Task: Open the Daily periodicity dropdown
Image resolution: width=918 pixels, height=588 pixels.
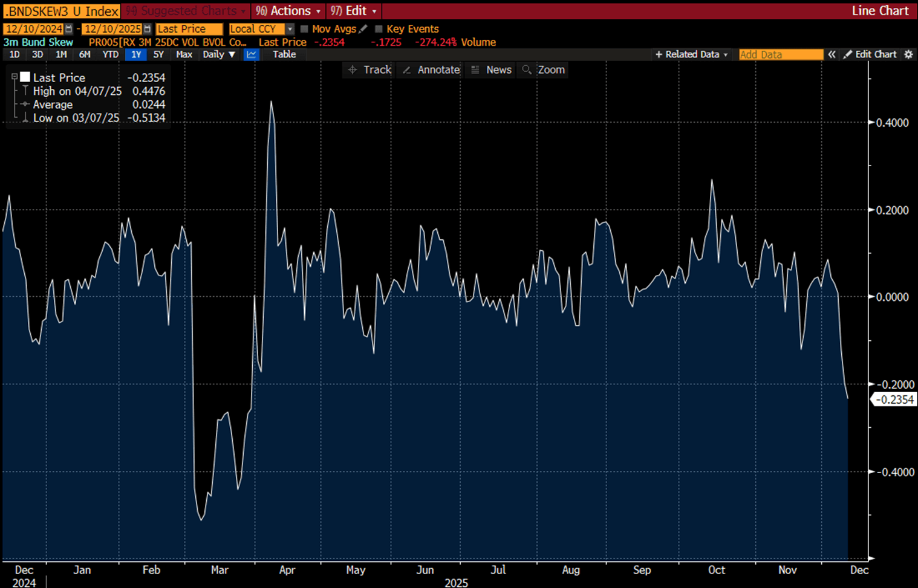Action: (219, 54)
